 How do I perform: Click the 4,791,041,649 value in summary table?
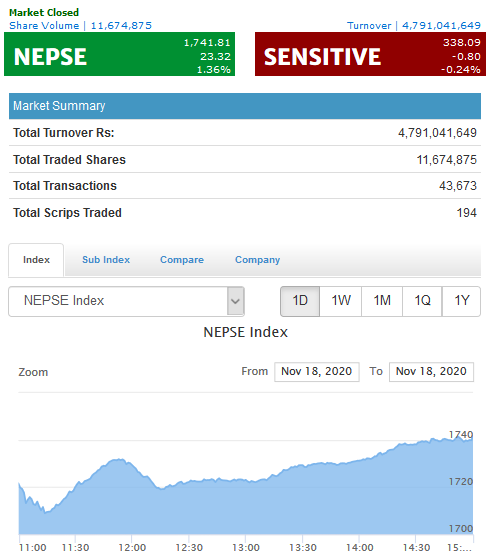click(x=437, y=133)
